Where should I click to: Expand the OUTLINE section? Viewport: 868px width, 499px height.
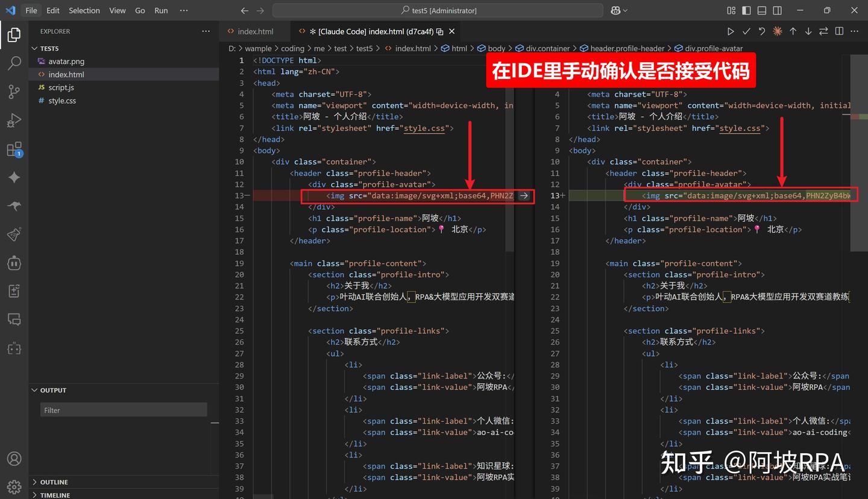coord(54,482)
